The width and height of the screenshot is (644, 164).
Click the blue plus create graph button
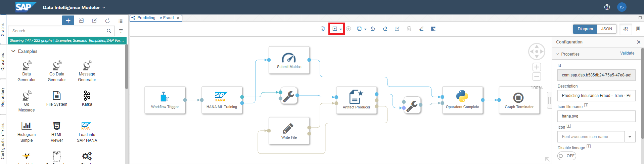(x=68, y=21)
